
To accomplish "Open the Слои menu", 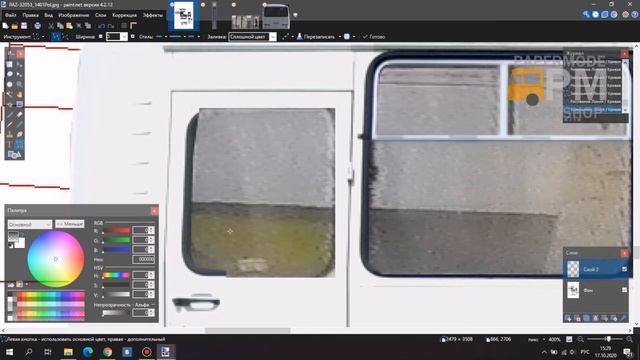I will pos(100,15).
